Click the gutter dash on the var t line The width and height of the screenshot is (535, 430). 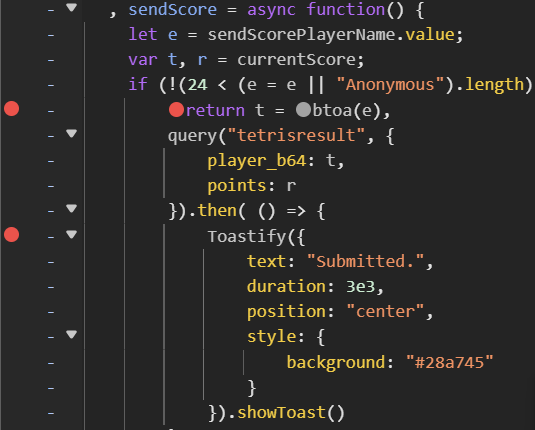[x=51, y=60]
